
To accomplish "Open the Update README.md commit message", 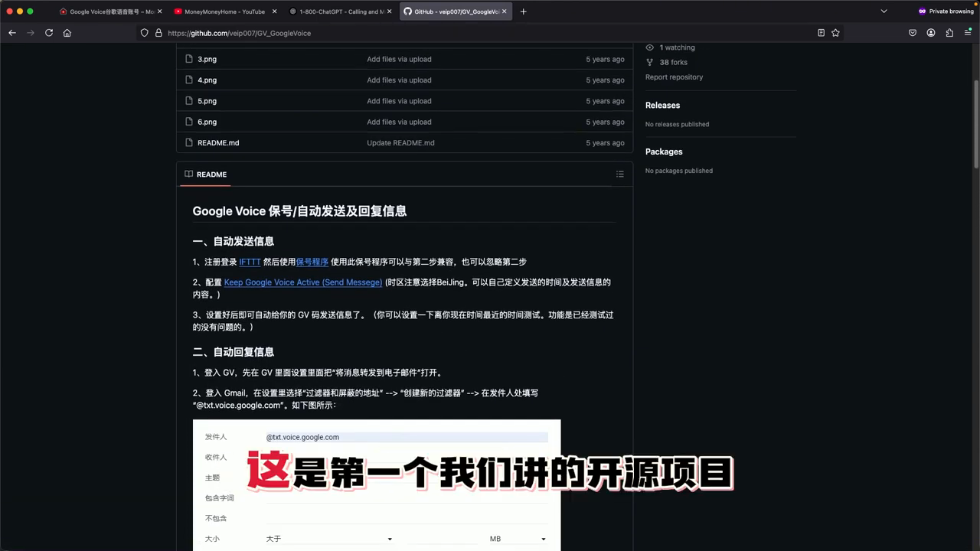I will click(400, 143).
